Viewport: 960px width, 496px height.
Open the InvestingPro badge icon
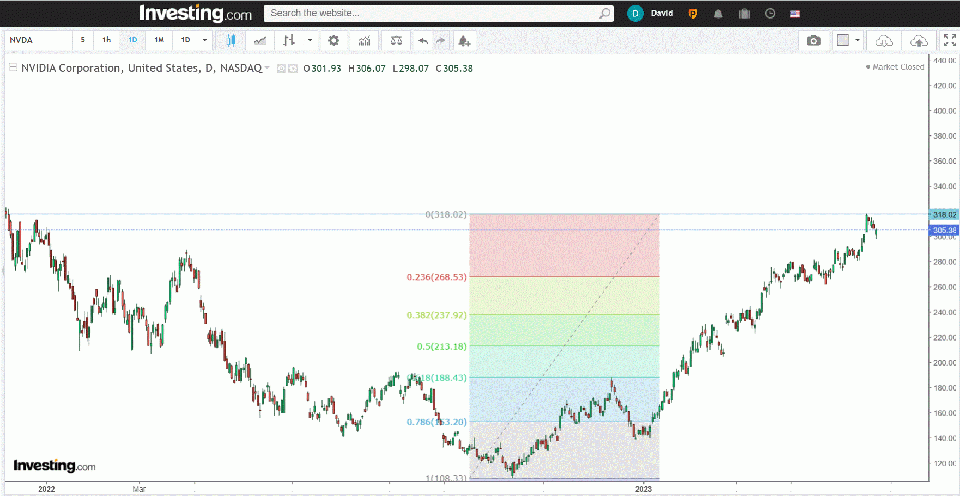coord(693,13)
